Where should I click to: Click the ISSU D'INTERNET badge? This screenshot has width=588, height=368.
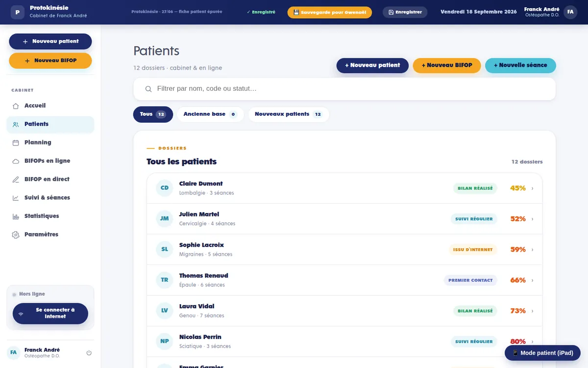[x=473, y=250]
